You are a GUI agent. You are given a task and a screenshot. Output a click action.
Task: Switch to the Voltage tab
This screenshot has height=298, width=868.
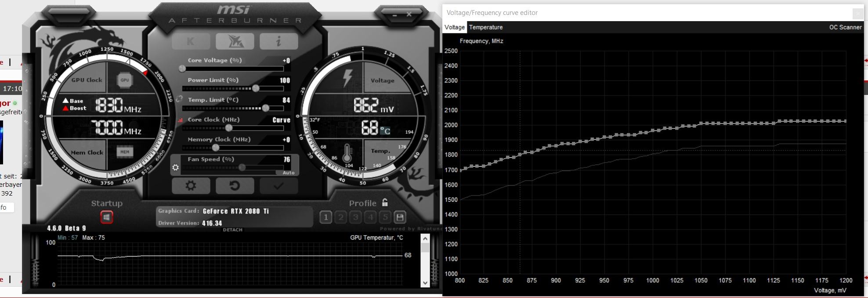pyautogui.click(x=455, y=27)
